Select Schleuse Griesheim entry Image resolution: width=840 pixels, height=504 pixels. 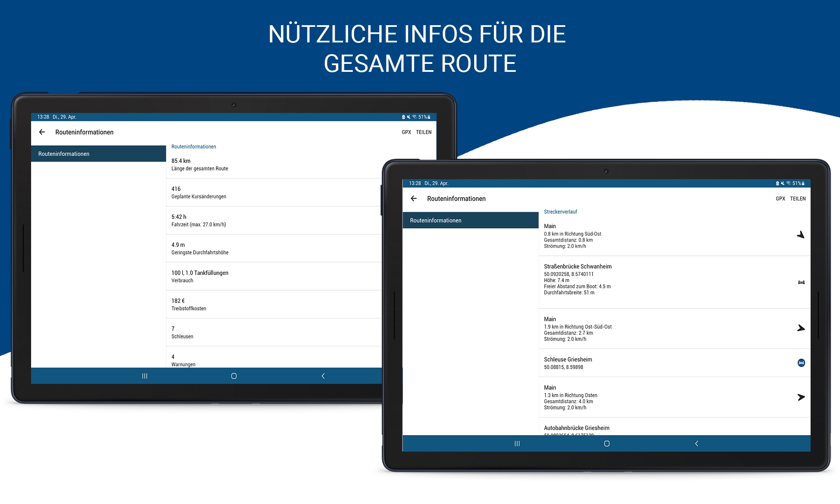tap(675, 363)
